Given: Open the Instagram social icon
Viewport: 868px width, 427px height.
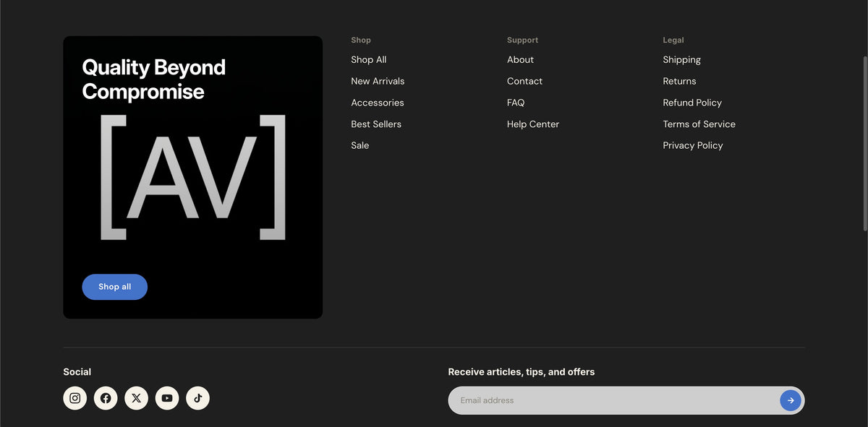Looking at the screenshot, I should [75, 398].
